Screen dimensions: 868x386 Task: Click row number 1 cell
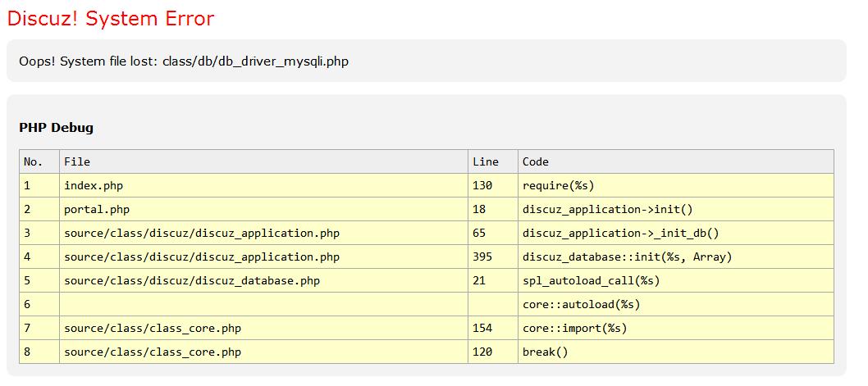pyautogui.click(x=39, y=186)
